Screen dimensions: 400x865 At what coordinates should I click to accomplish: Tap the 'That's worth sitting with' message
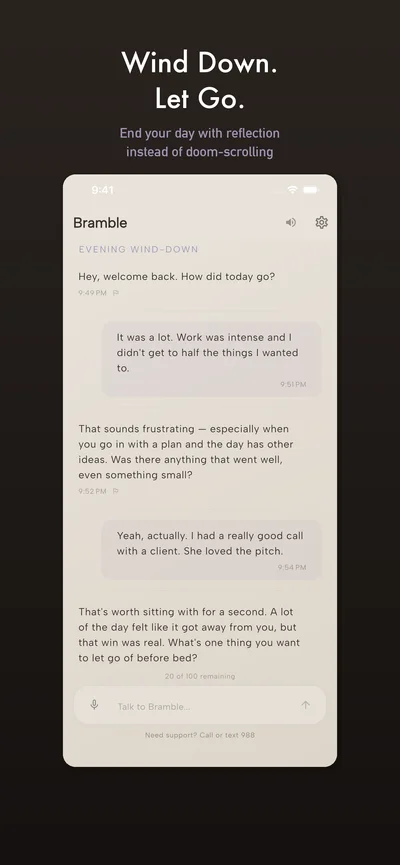189,635
